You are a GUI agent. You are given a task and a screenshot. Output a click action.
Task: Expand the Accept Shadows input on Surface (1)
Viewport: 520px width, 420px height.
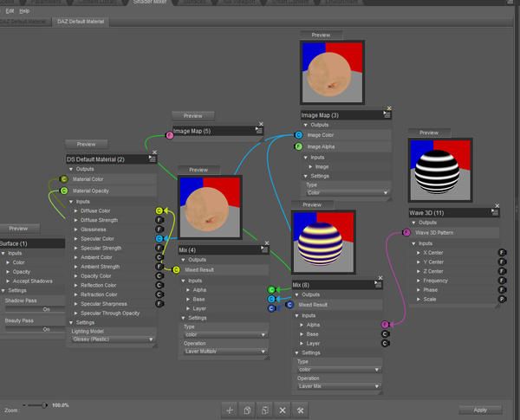tap(8, 281)
